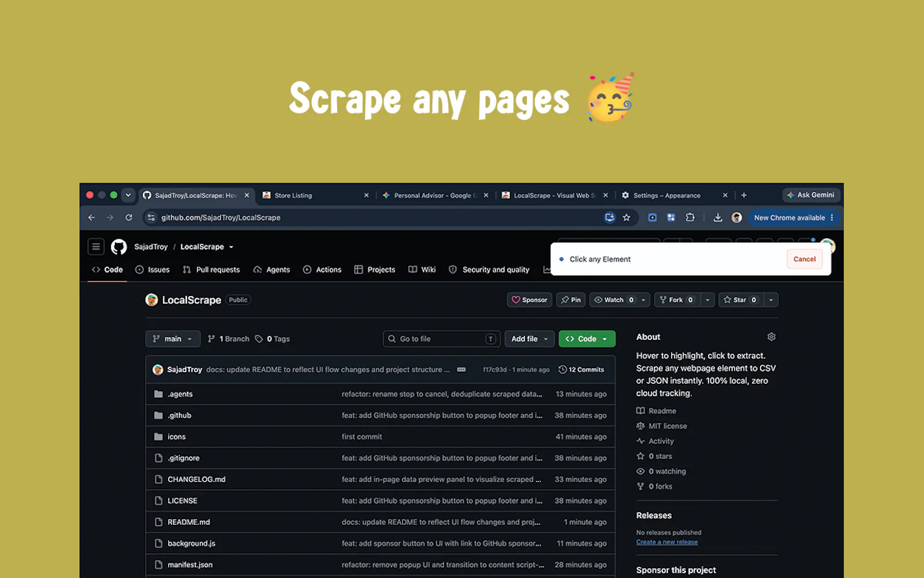Open the 1 Branch link
This screenshot has width=924, height=578.
(x=229, y=339)
